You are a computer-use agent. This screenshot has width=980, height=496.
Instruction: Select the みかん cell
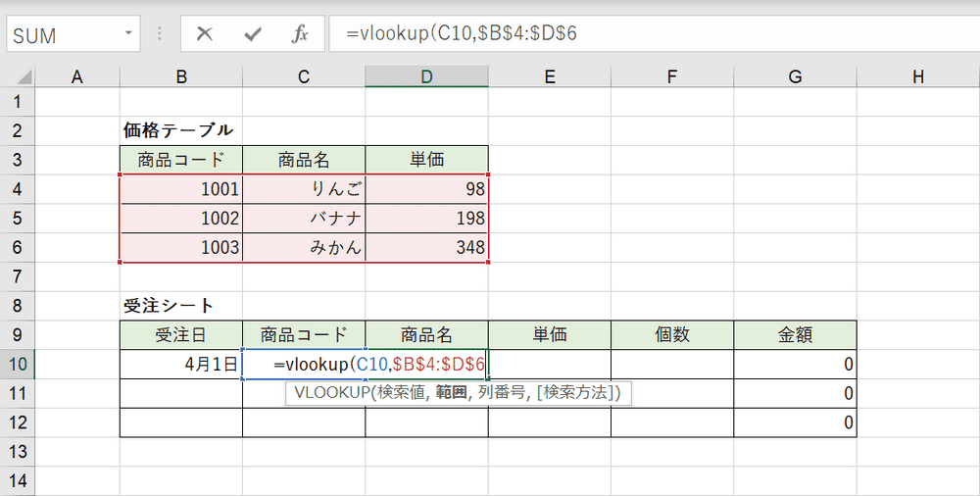pyautogui.click(x=304, y=248)
